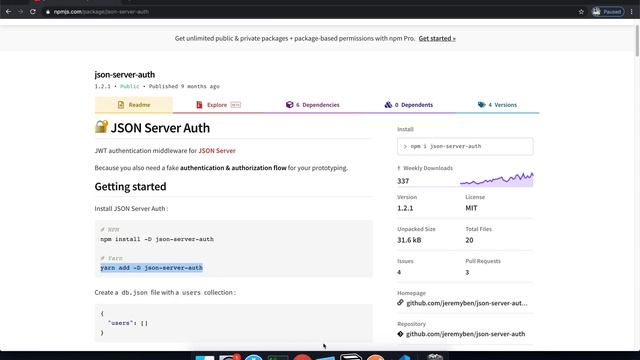Image resolution: width=640 pixels, height=360 pixels.
Task: Open the Paused profile button
Action: 607,12
